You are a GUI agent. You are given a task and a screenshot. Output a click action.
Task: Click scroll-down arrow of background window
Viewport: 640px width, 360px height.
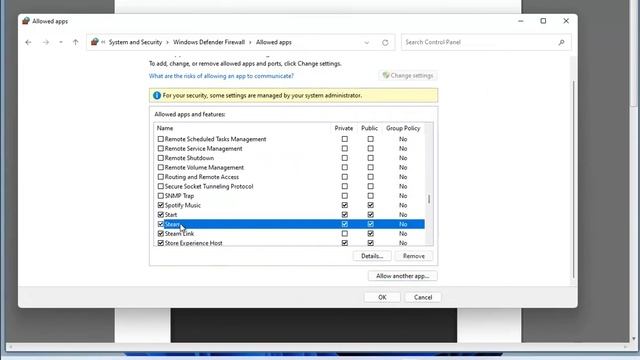(x=633, y=339)
